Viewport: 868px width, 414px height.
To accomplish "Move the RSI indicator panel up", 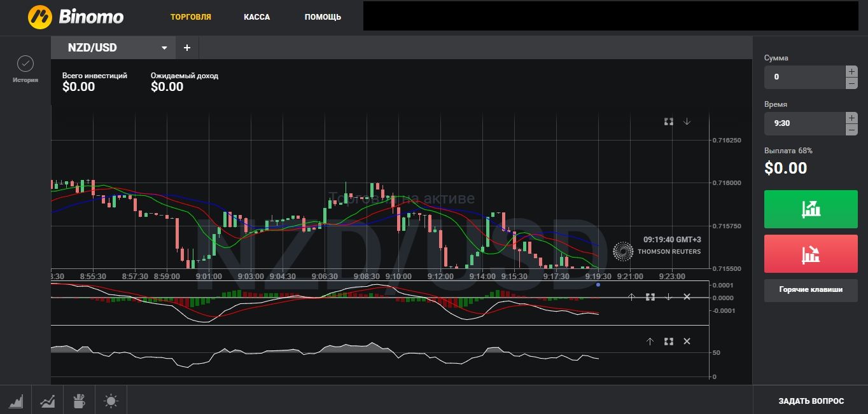I will click(650, 342).
